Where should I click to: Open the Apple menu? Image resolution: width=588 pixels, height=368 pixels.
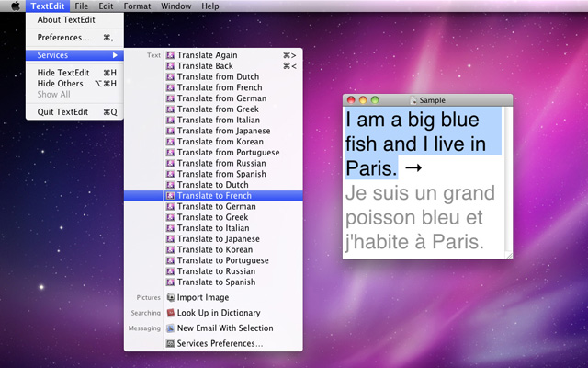16,6
